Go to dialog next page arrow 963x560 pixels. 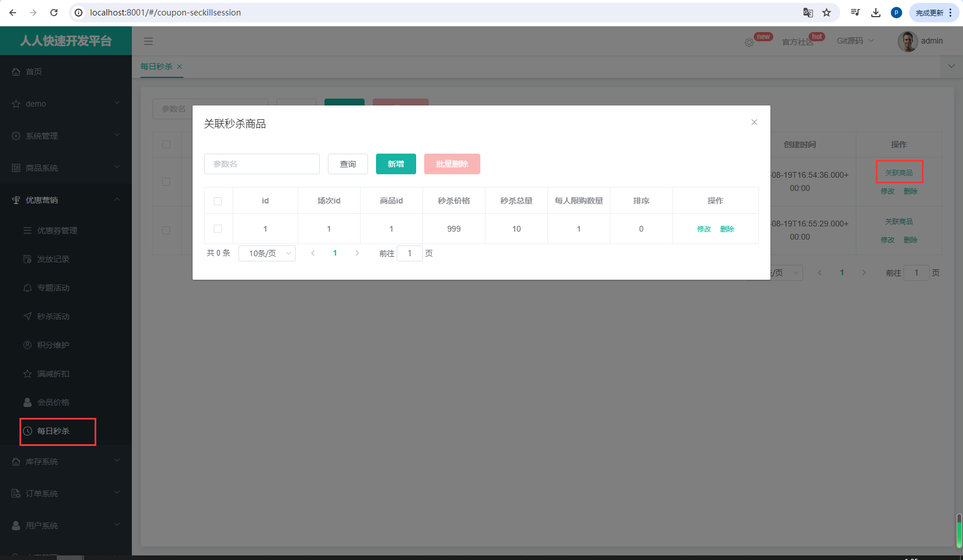(x=357, y=253)
